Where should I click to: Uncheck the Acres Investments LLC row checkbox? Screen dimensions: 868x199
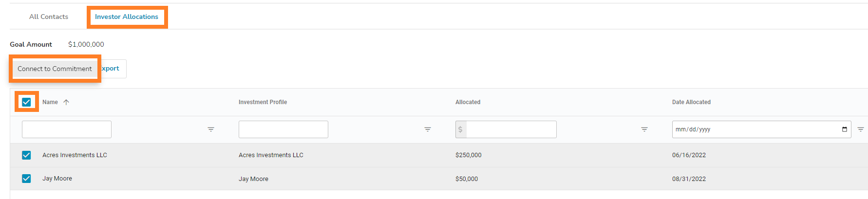pos(26,155)
